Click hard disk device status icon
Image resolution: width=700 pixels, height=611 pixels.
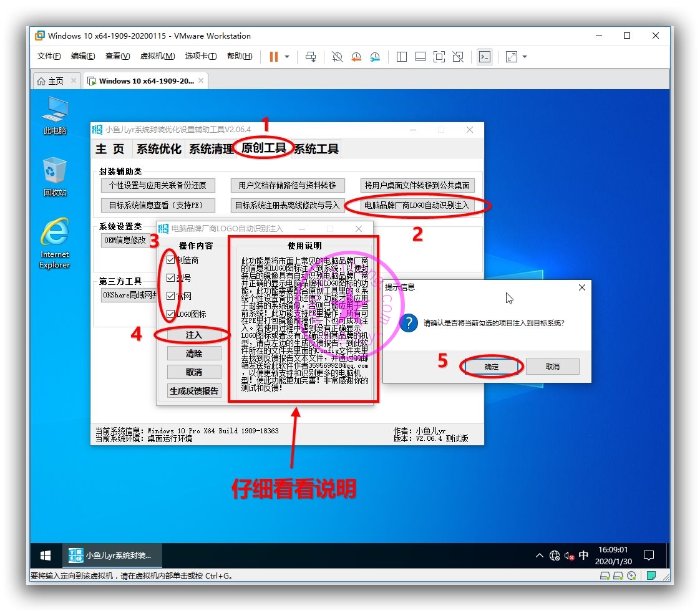[605, 575]
